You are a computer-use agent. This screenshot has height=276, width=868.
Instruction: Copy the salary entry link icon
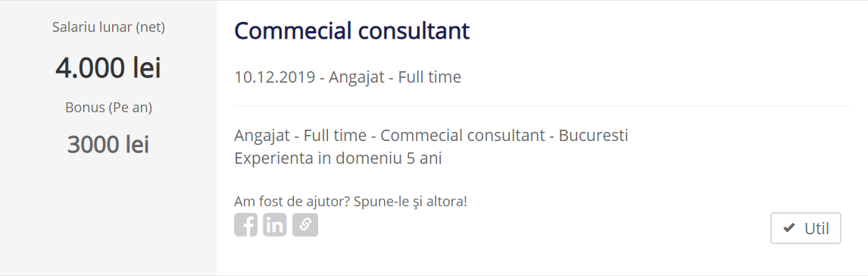click(305, 224)
